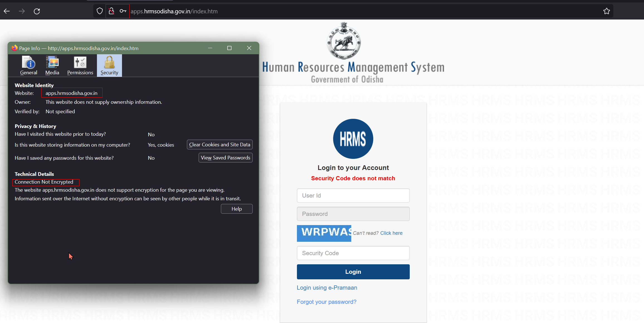Click the insecure connection padlock icon

pos(111,11)
